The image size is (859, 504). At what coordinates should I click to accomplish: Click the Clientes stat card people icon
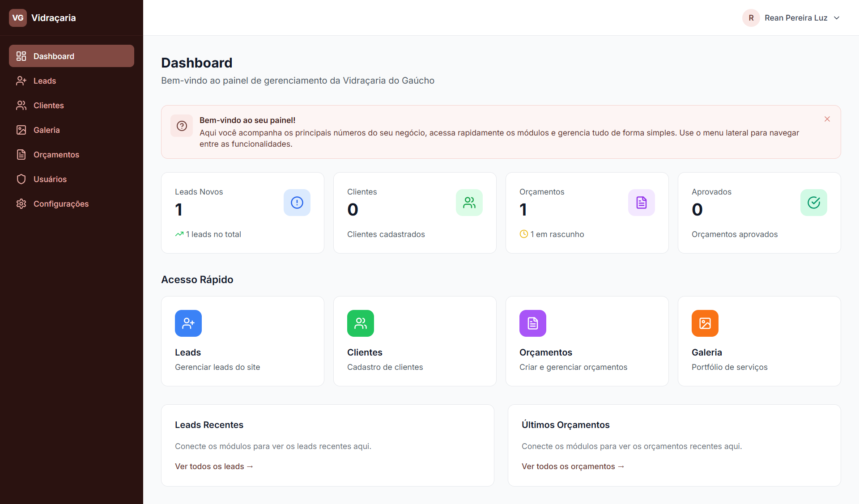pyautogui.click(x=469, y=203)
